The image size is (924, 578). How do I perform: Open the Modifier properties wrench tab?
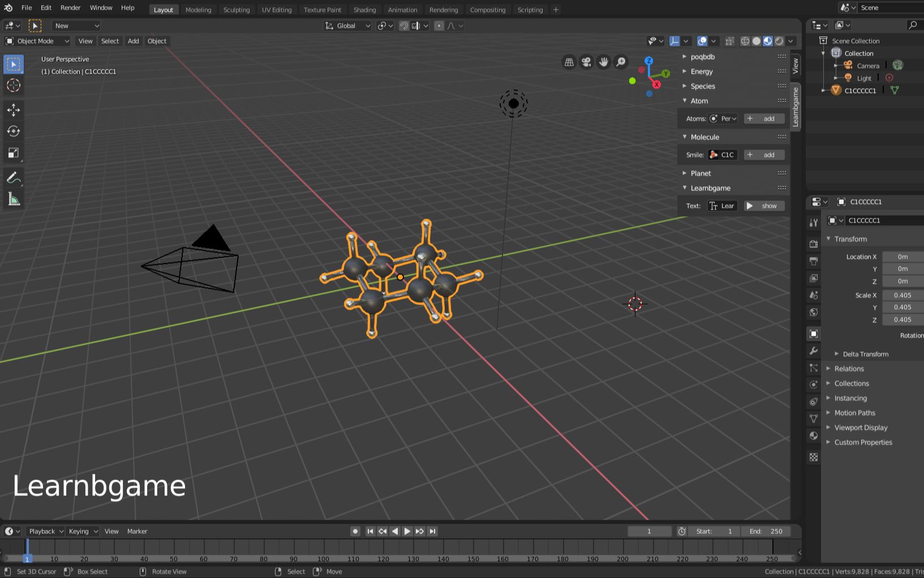tap(813, 351)
